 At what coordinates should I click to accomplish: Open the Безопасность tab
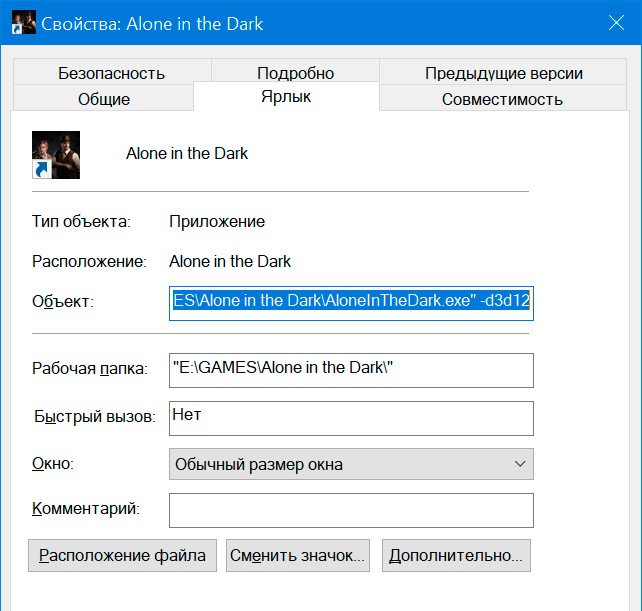(111, 73)
